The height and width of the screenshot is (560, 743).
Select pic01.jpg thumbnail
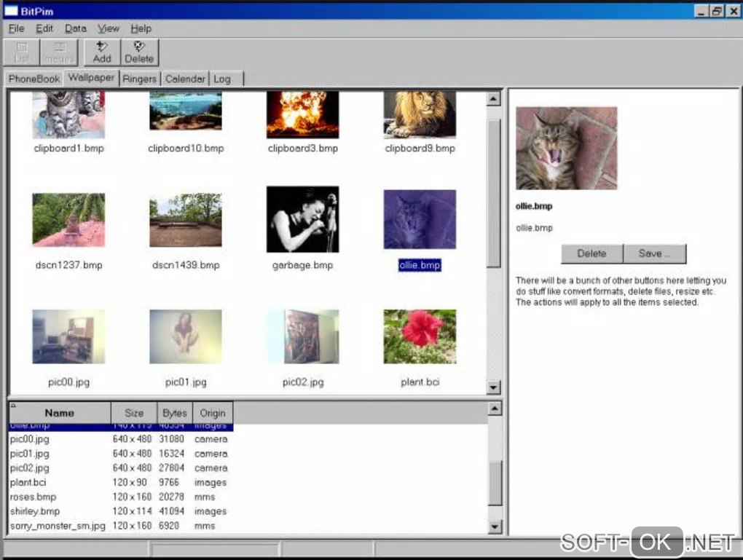pyautogui.click(x=186, y=337)
